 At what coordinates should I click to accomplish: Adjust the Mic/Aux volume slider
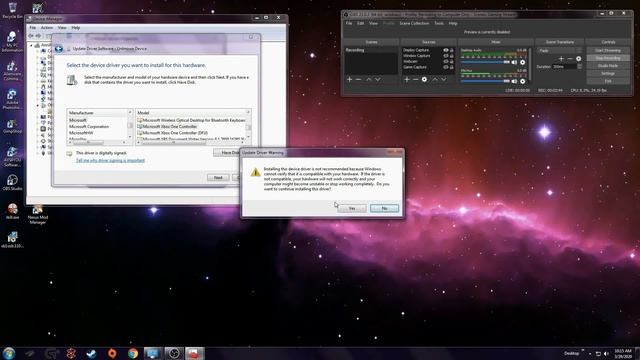pos(485,81)
